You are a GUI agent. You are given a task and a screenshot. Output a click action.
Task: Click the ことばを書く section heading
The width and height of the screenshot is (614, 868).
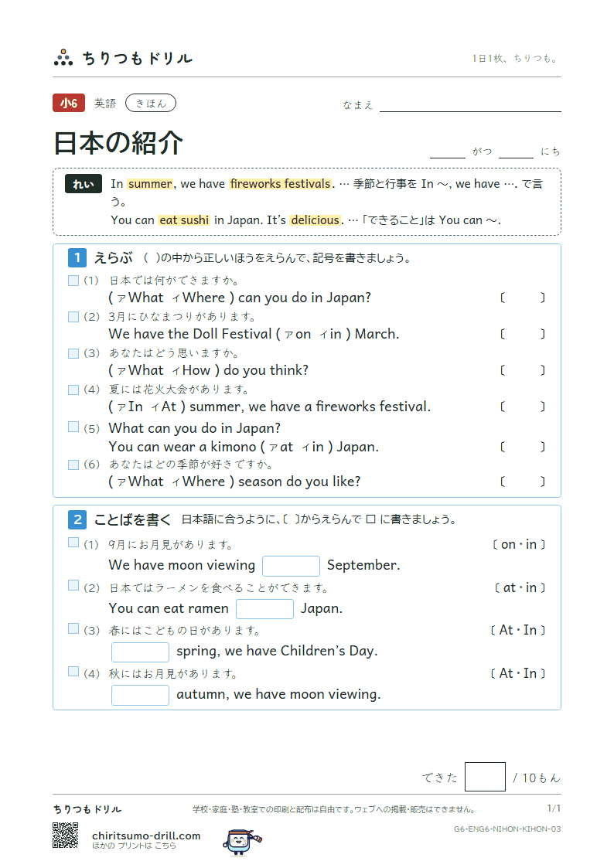(133, 520)
